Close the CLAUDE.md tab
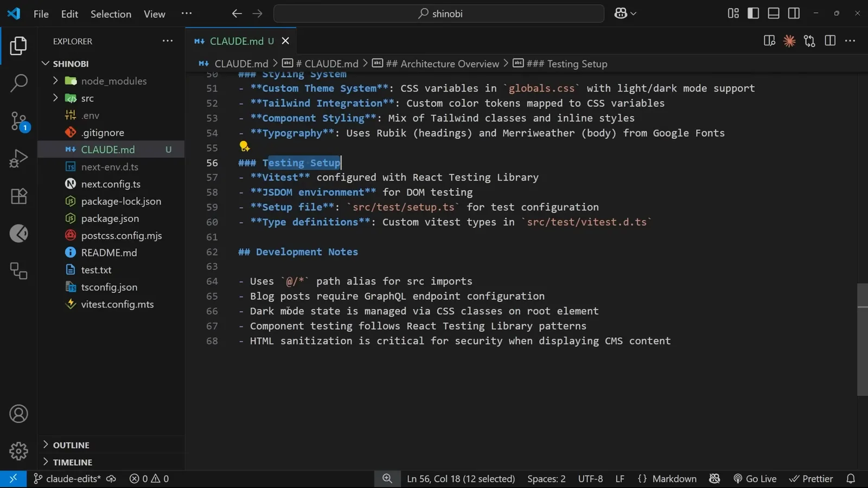This screenshot has height=488, width=868. pyautogui.click(x=285, y=41)
